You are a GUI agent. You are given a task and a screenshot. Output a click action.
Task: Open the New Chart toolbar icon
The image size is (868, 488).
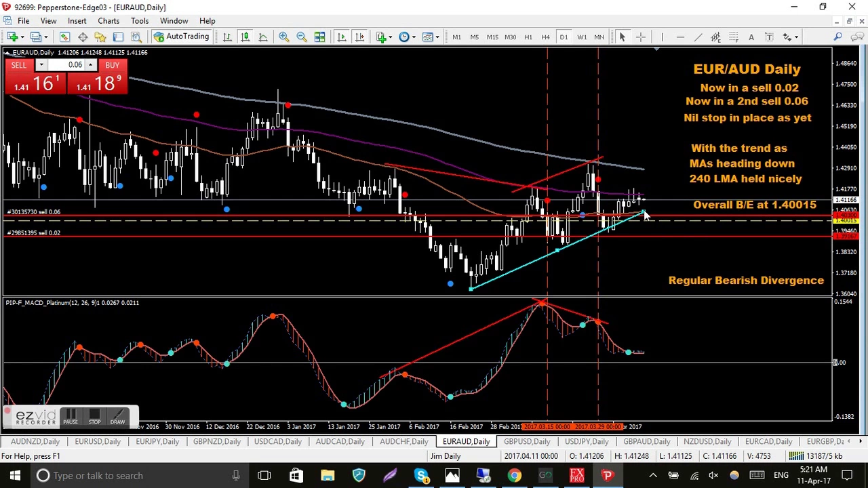[x=12, y=37]
